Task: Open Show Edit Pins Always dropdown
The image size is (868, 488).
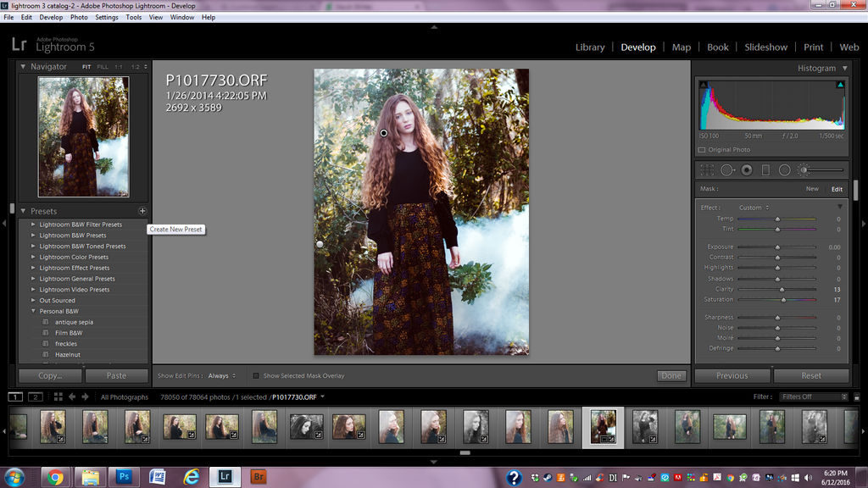Action: pos(222,375)
